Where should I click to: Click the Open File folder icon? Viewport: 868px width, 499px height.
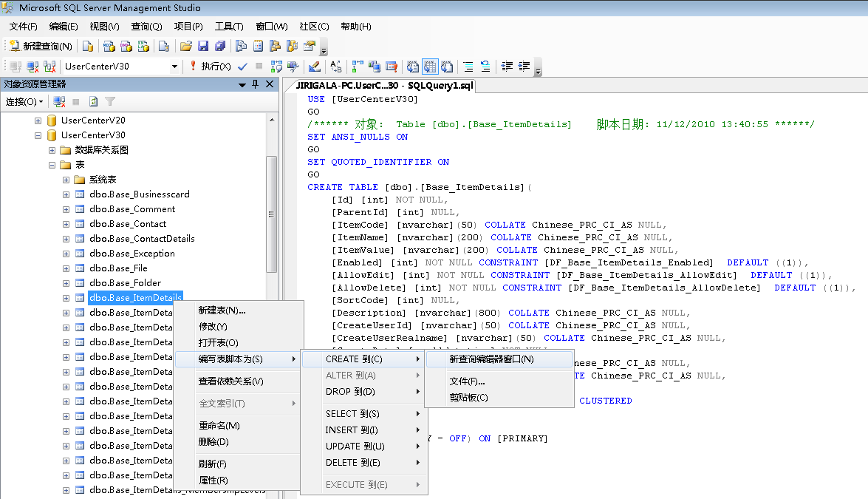(186, 46)
